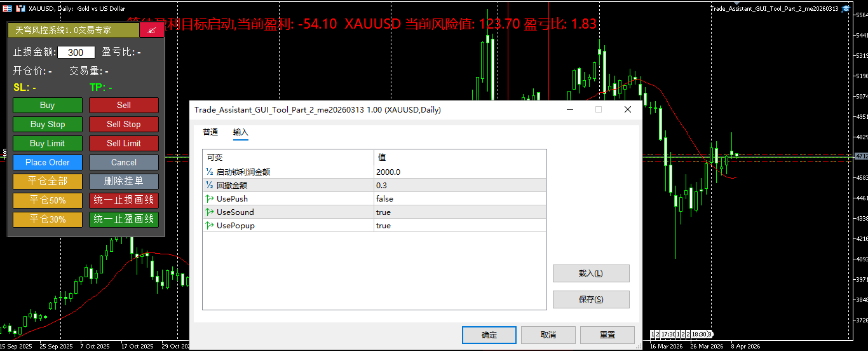Click the ½ icon beside 回撤金额
Viewport: 868px width, 351px height.
pos(210,185)
